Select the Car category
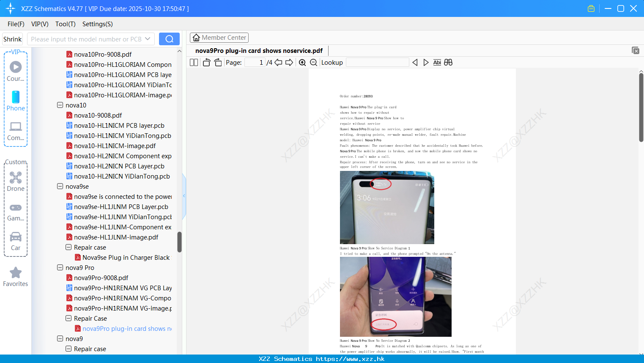This screenshot has height=363, width=644. tap(16, 241)
